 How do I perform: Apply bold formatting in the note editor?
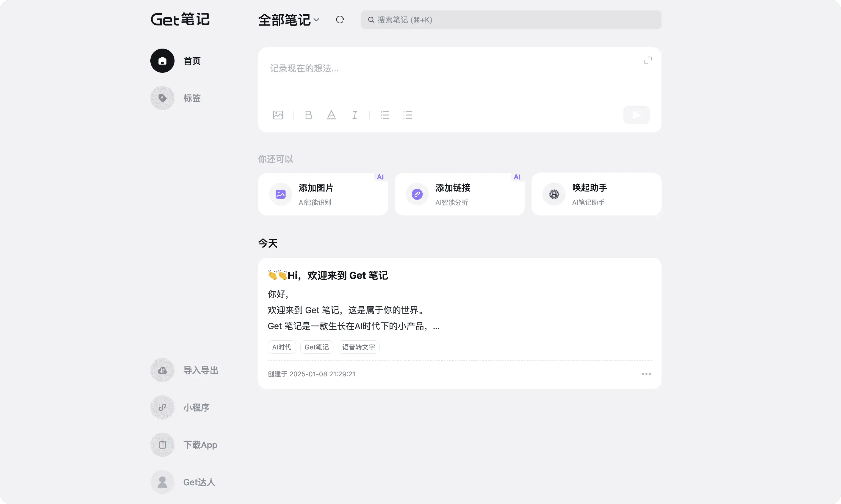308,115
